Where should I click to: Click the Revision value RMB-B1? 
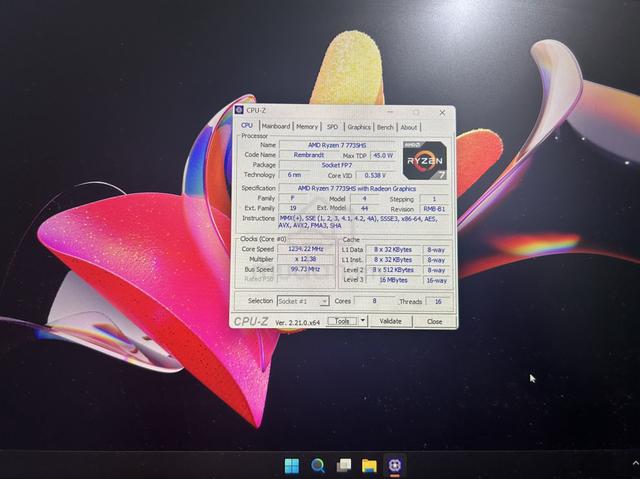pos(434,209)
